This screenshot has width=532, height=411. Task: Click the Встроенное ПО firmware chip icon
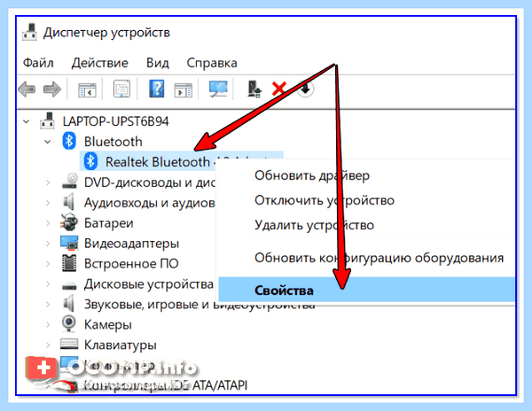coord(69,263)
